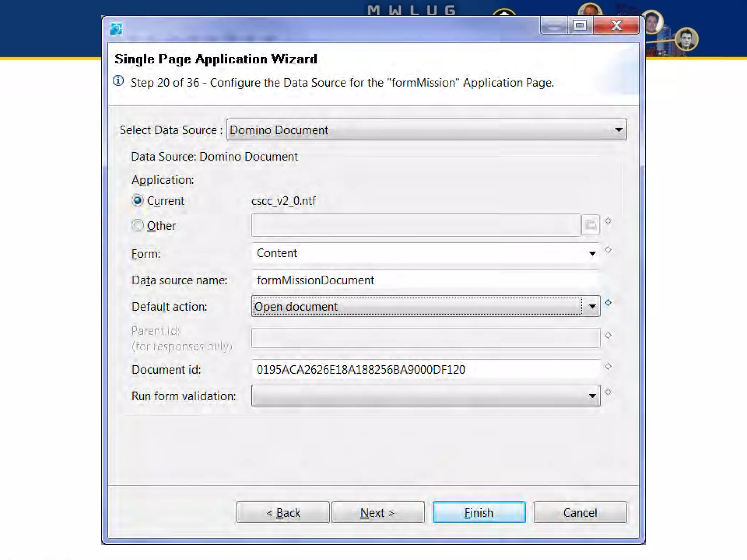Click into the Document id text field
747x560 pixels.
(425, 369)
